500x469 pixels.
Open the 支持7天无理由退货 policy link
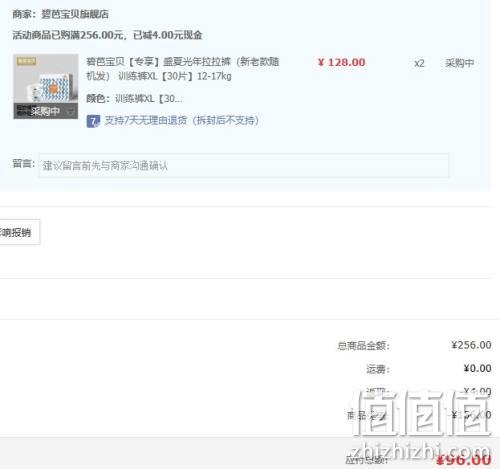(x=182, y=120)
